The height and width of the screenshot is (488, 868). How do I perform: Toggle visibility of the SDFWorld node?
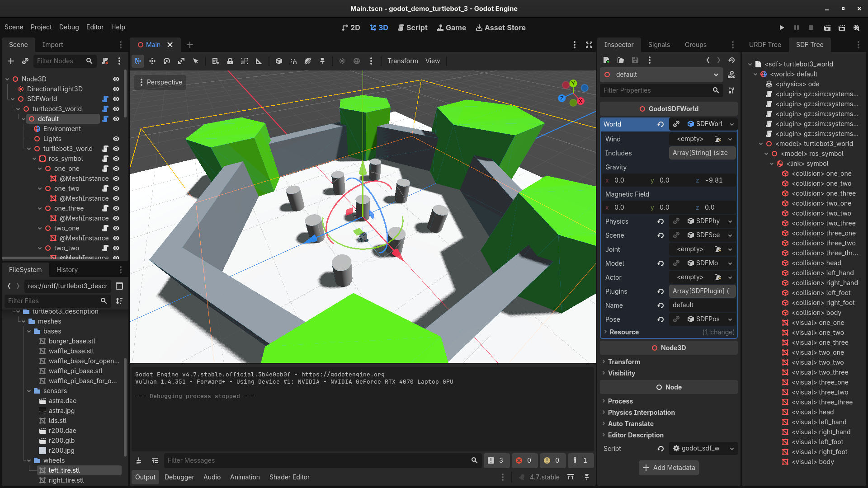tap(116, 99)
